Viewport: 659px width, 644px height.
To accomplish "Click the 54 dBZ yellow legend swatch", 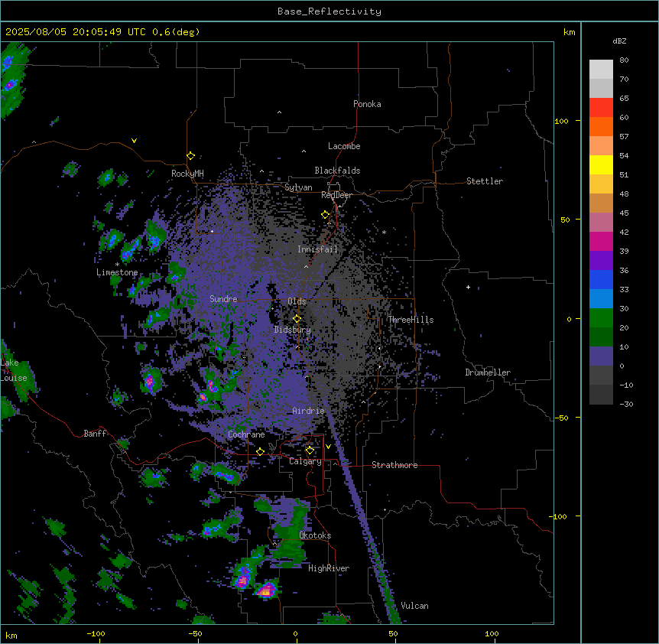I will [x=601, y=164].
